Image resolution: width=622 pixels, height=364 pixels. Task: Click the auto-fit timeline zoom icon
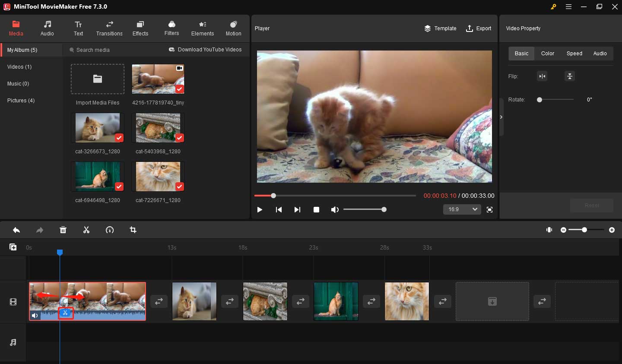click(549, 230)
